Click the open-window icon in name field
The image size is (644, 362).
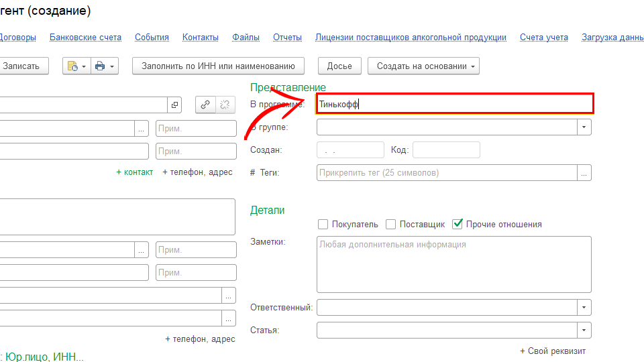tap(175, 105)
